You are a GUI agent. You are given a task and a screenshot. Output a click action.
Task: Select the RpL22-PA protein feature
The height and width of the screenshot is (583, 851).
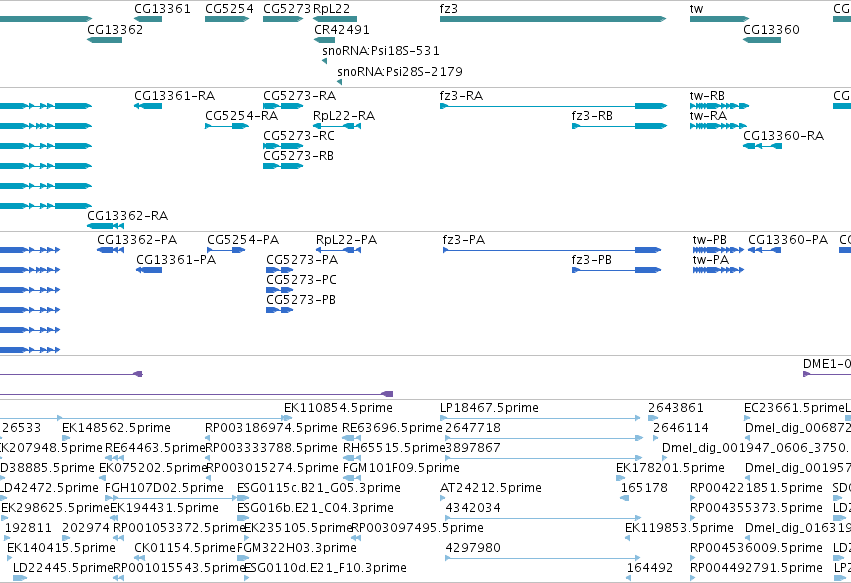coord(338,250)
